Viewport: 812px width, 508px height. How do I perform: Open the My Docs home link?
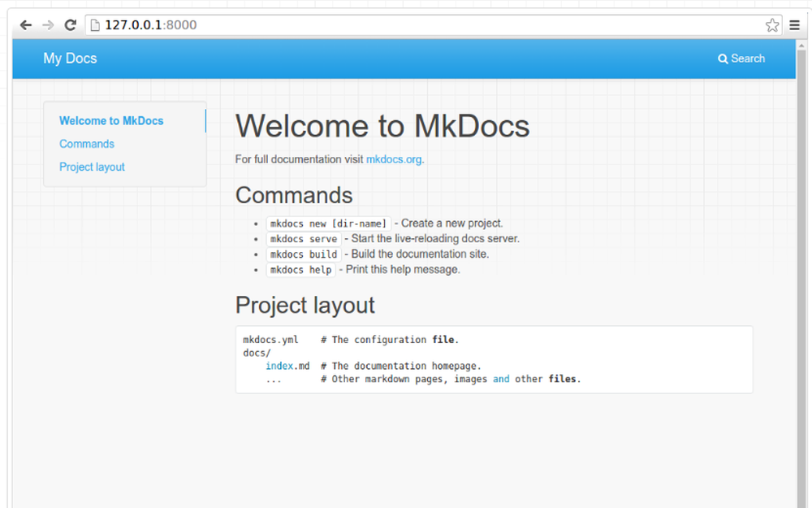click(x=70, y=58)
